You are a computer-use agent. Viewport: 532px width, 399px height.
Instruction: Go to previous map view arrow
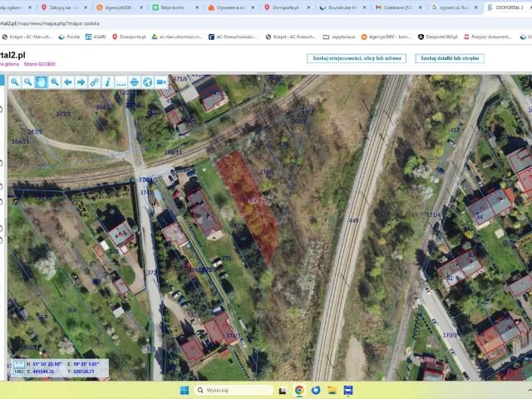tap(67, 81)
